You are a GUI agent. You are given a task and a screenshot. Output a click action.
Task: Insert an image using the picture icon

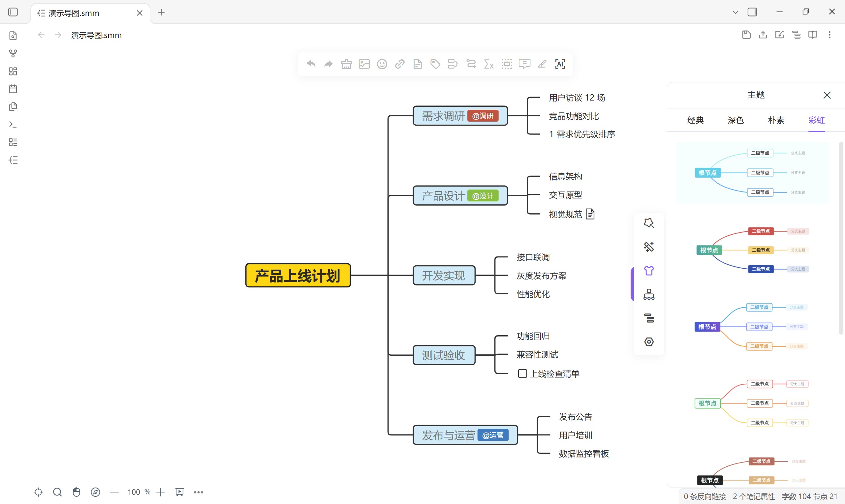364,64
